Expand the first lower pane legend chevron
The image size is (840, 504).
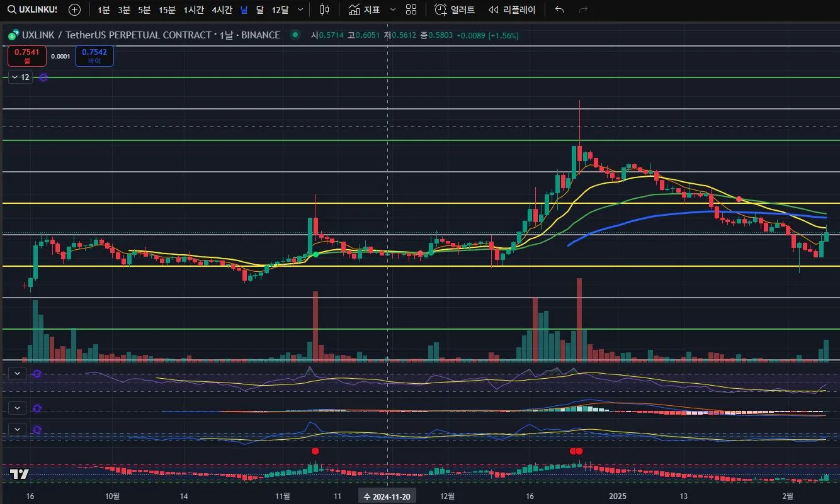pyautogui.click(x=18, y=374)
